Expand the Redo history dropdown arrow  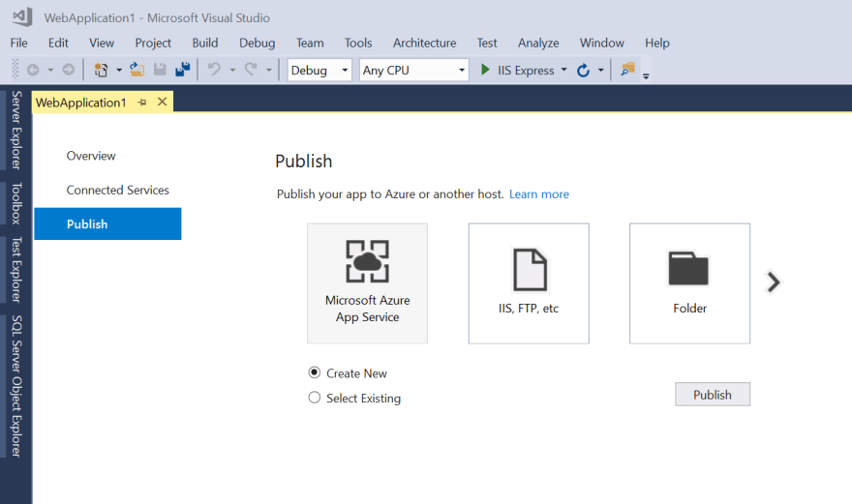point(268,70)
